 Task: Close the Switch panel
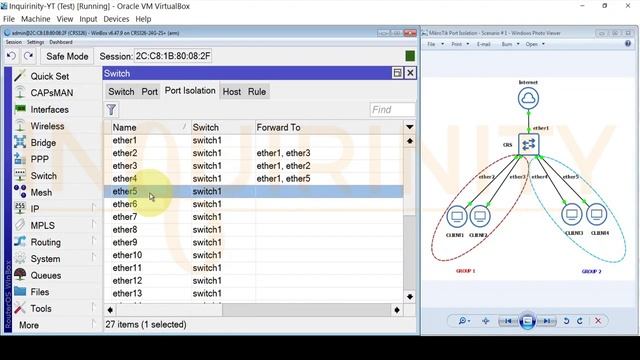pyautogui.click(x=410, y=73)
